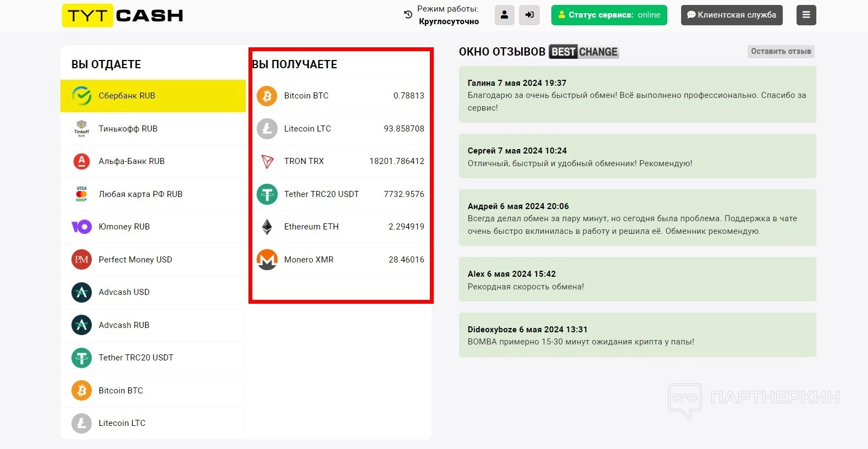
Task: Click the Litecoin icon in the give list
Action: click(82, 423)
